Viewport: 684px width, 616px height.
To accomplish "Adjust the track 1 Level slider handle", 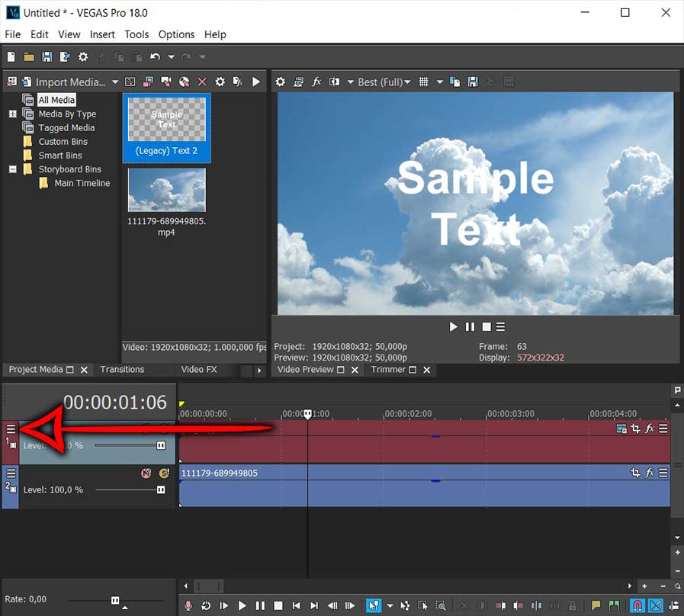I will pyautogui.click(x=161, y=445).
